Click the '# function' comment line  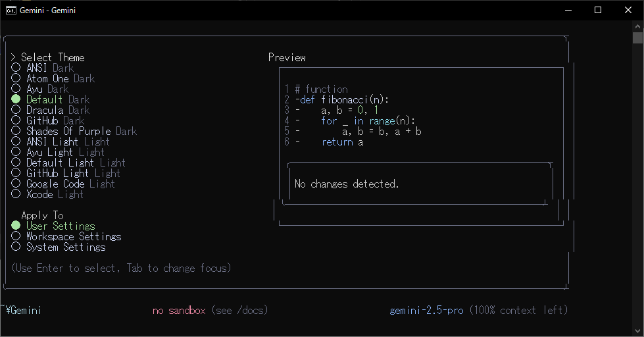(x=321, y=89)
